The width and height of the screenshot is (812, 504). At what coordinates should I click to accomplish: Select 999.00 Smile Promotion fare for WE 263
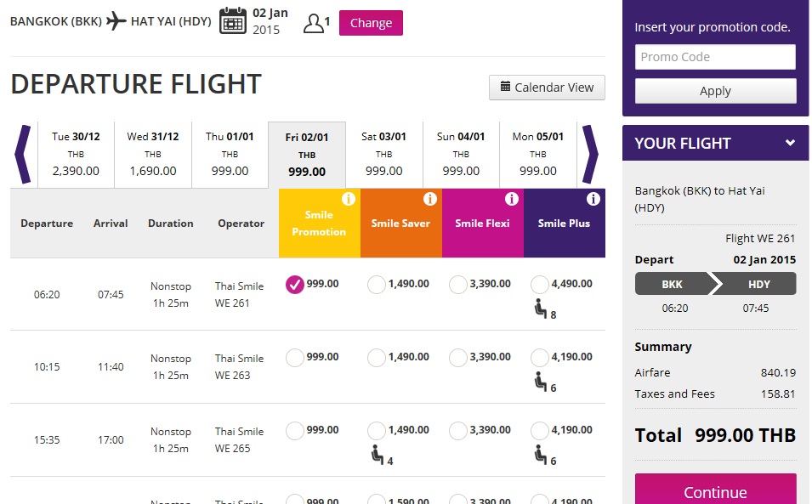click(x=295, y=358)
